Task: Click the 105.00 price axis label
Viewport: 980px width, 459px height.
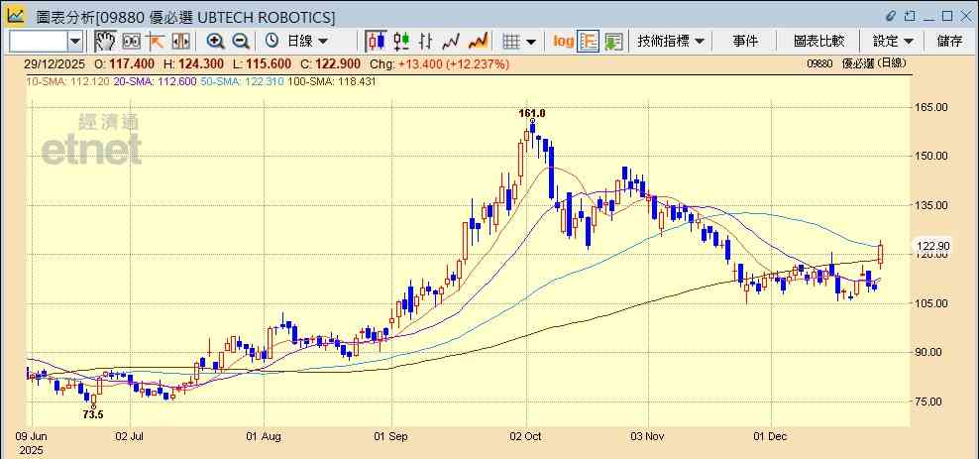Action: tap(932, 303)
